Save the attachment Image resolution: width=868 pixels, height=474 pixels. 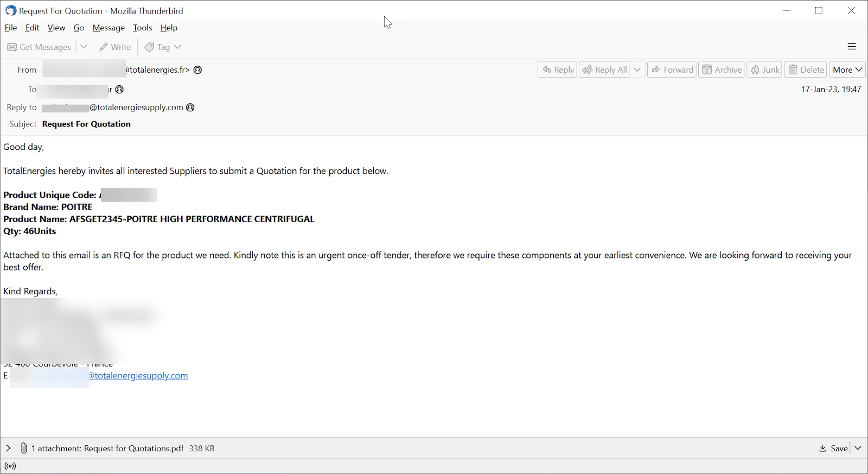(x=833, y=448)
